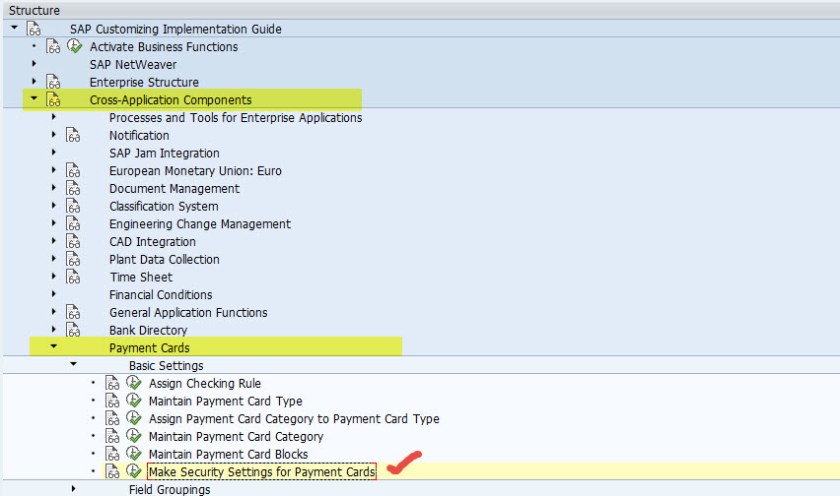Open documentation icon for Document Management
The height and width of the screenshot is (496, 840).
pos(73,188)
